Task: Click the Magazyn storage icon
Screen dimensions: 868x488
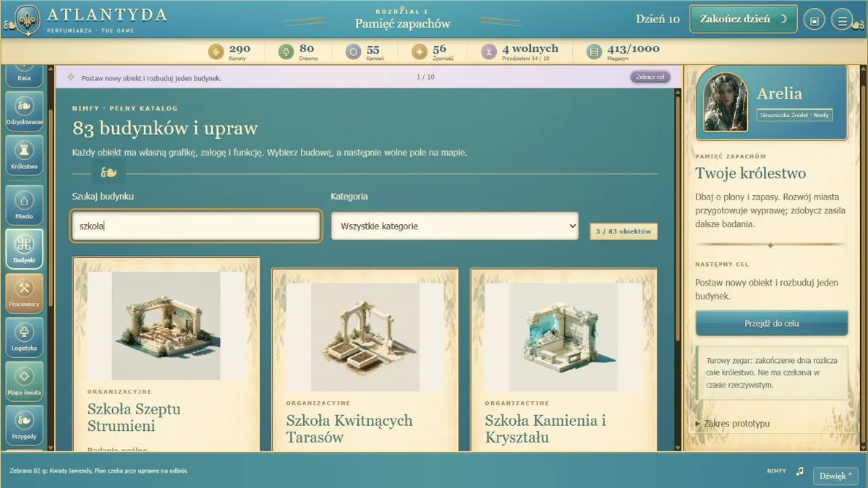Action: click(594, 51)
